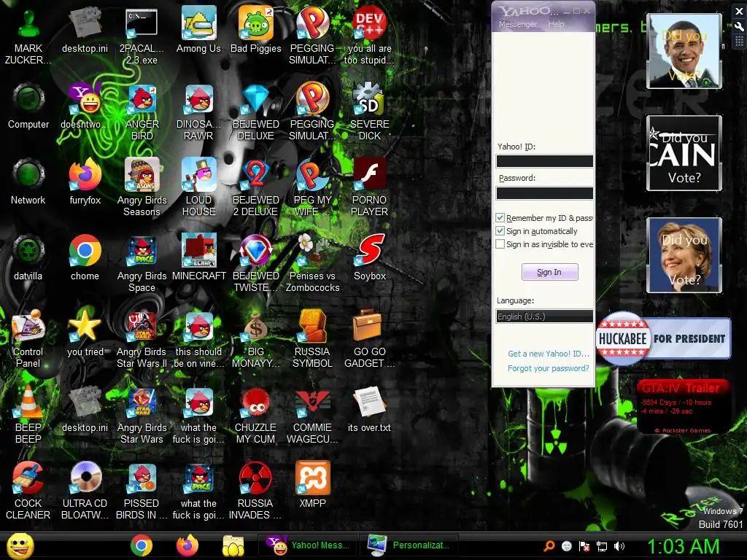Open the folder icon in the taskbar
Image resolution: width=747 pixels, height=560 pixels.
233,545
